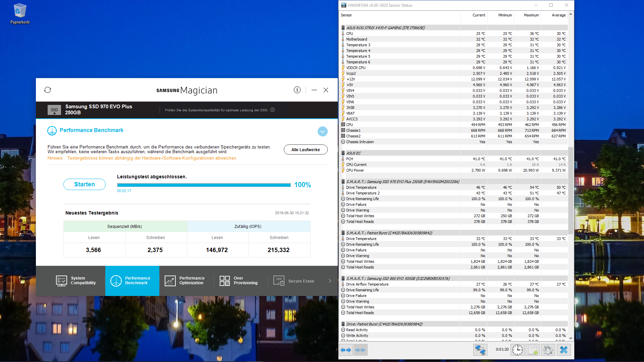
Task: Open the System Compatibility tab
Action: click(76, 281)
